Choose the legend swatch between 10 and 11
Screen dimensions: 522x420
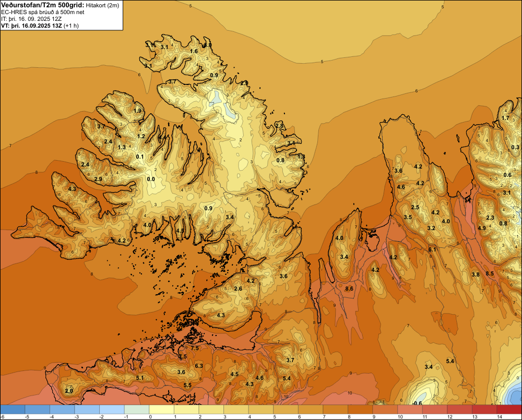(410, 410)
